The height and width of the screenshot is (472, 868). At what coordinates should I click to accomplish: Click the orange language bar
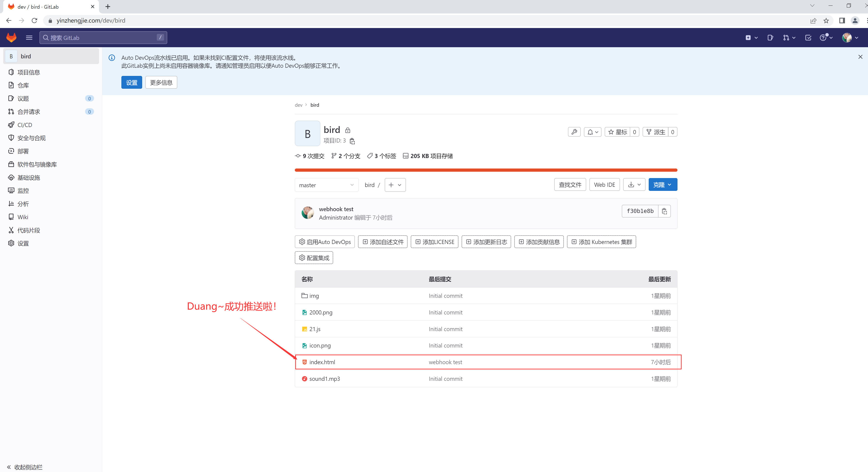click(x=486, y=170)
